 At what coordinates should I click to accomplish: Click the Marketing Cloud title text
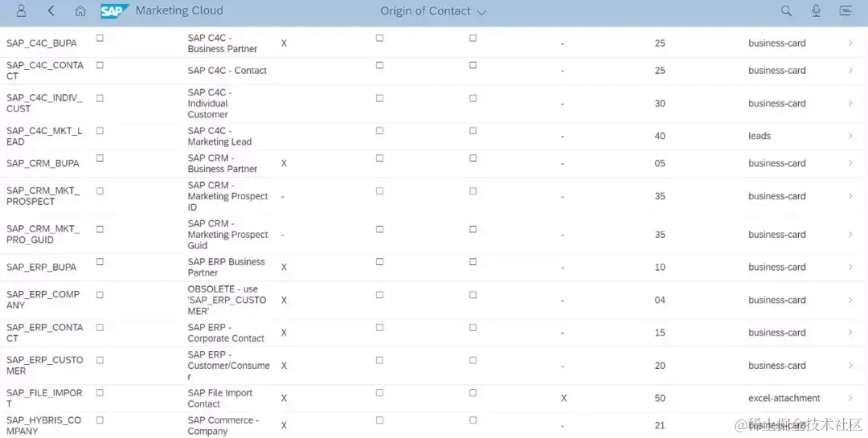[179, 10]
